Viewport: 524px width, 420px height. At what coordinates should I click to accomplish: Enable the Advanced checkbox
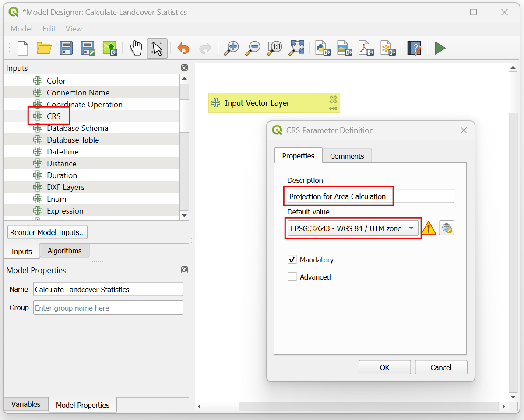point(292,277)
